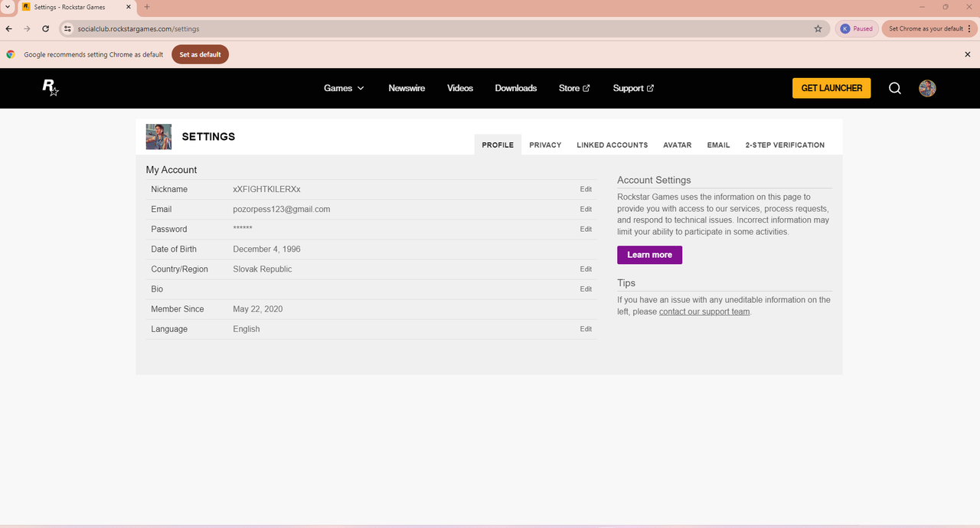Edit the Password
Viewport: 980px width, 528px height.
tap(586, 229)
